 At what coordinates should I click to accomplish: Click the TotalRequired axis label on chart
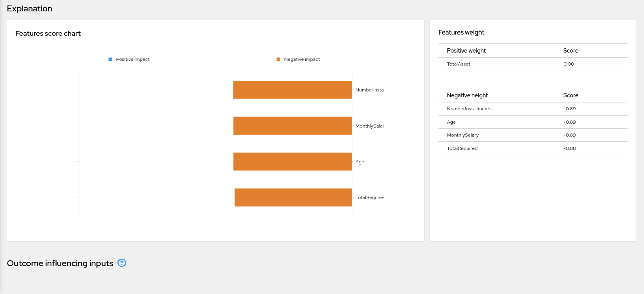[x=369, y=197]
